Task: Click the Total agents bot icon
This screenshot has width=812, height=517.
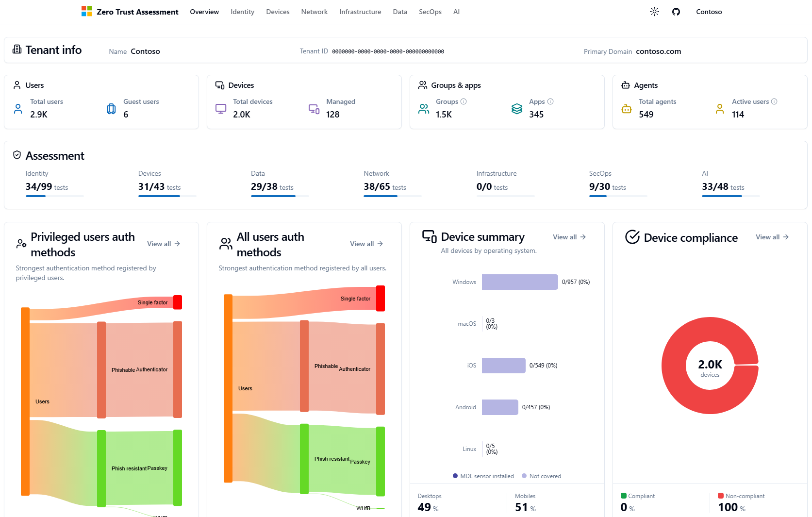Action: click(x=627, y=109)
